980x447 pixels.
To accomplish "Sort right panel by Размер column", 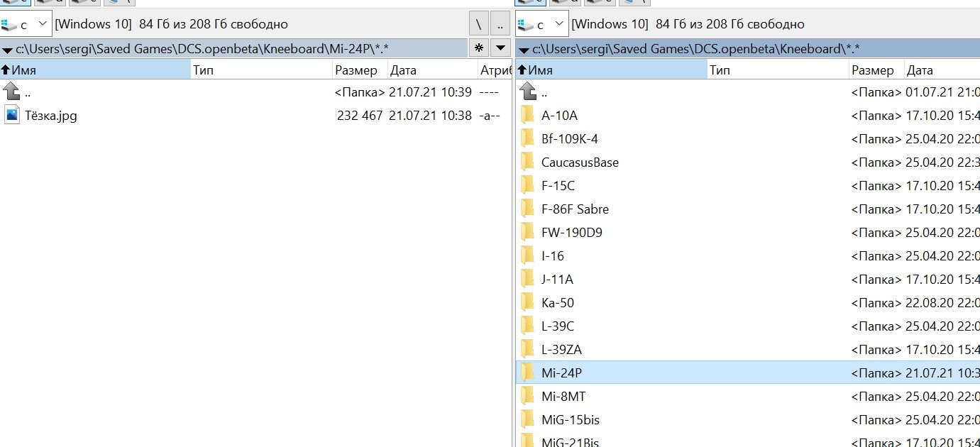I will tap(877, 70).
